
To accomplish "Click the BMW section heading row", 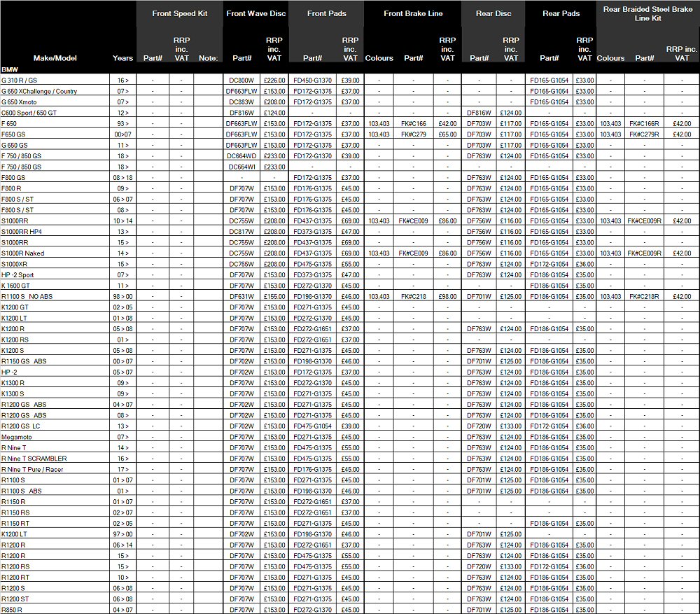I will click(350, 69).
